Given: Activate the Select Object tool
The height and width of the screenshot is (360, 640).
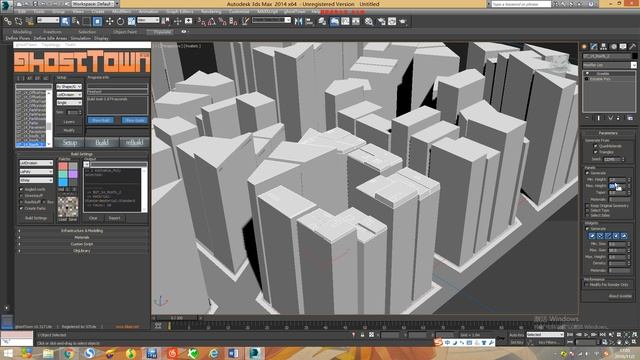Looking at the screenshot, I should (65, 21).
